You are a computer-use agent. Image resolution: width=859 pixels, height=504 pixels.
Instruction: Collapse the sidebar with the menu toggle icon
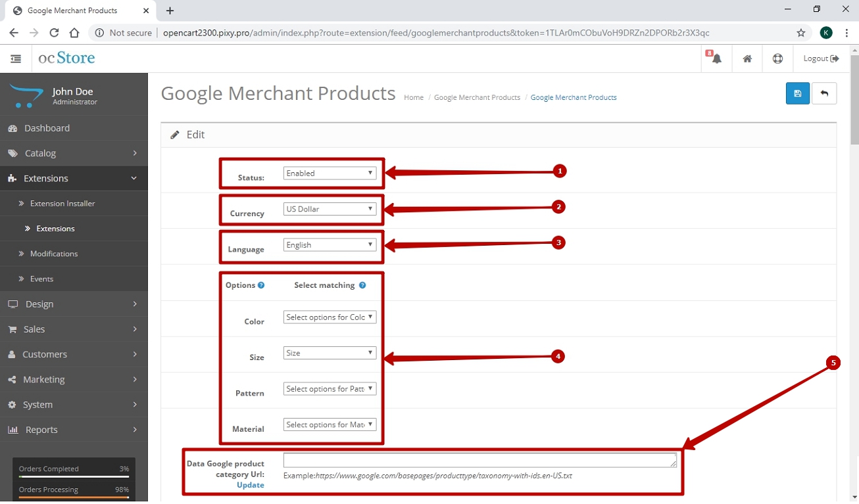click(x=16, y=58)
